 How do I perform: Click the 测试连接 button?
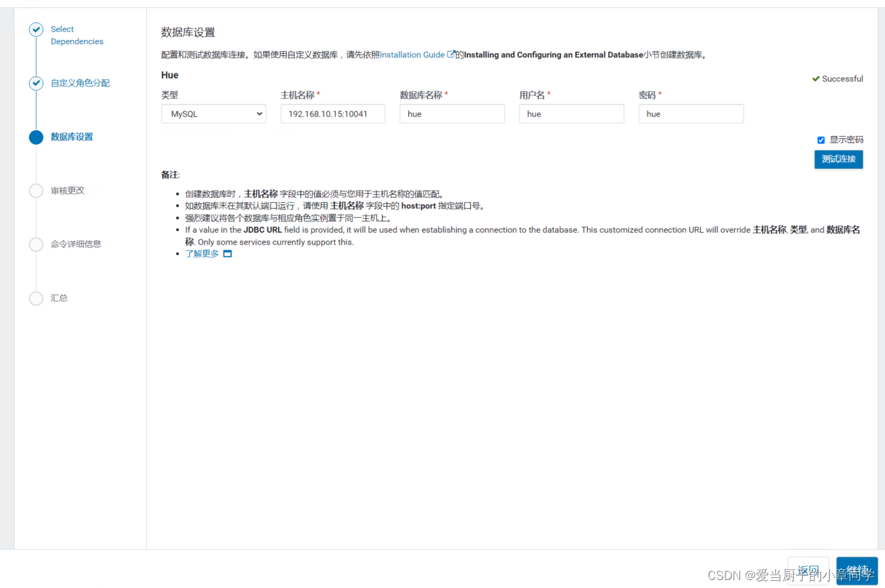[838, 159]
